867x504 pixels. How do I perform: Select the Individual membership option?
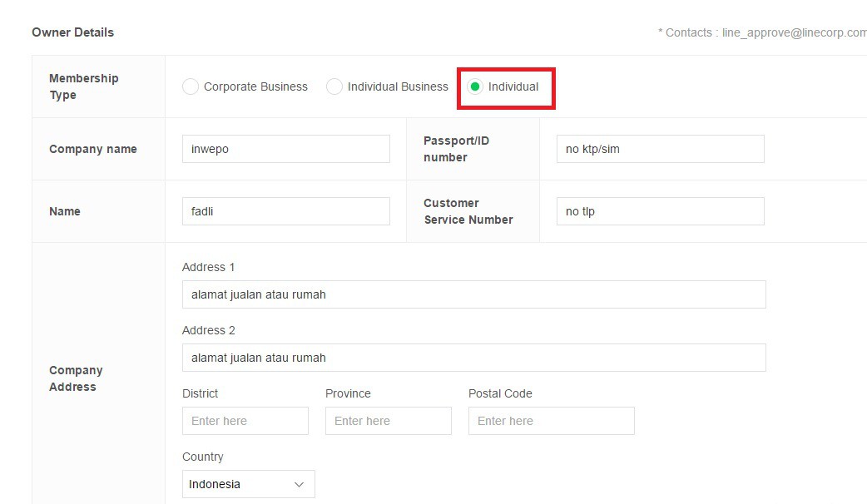coord(475,86)
